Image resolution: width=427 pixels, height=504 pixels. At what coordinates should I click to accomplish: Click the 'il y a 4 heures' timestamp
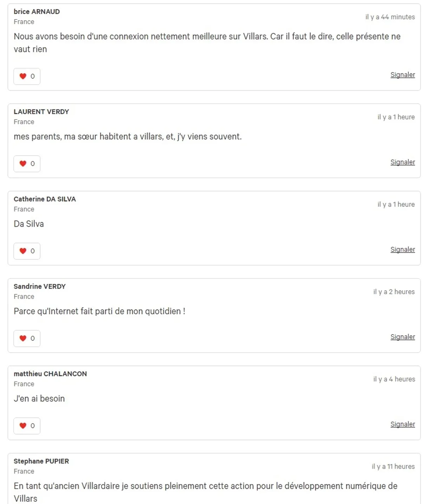pyautogui.click(x=394, y=379)
